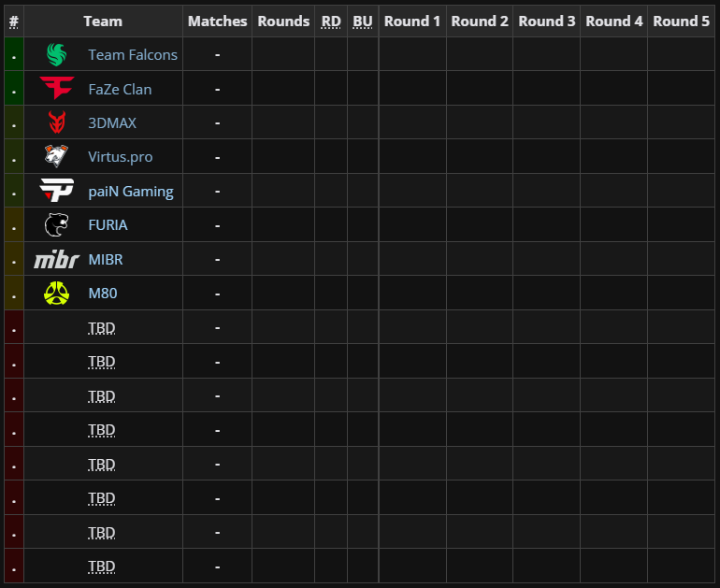The width and height of the screenshot is (720, 588).
Task: Click the green rank cell for Team Falcons
Action: pyautogui.click(x=14, y=54)
